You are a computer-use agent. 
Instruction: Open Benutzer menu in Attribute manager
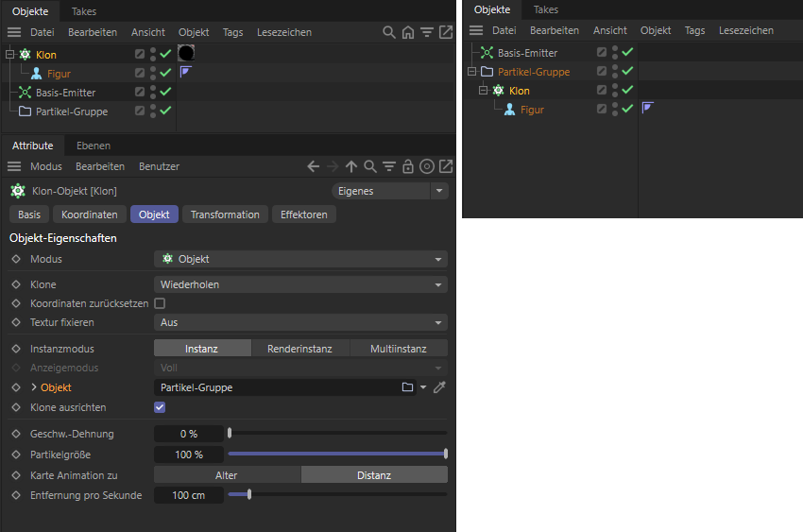159,166
